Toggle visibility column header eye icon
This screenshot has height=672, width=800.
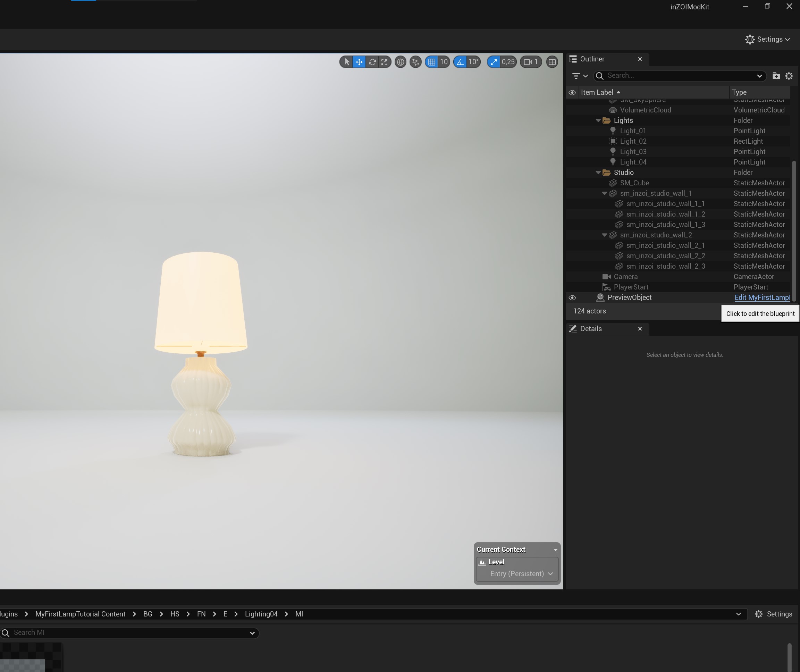pos(572,92)
